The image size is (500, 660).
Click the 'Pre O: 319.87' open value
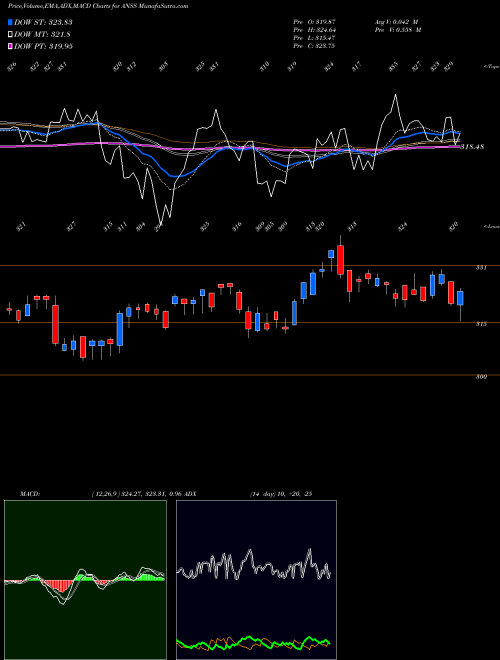pos(314,21)
